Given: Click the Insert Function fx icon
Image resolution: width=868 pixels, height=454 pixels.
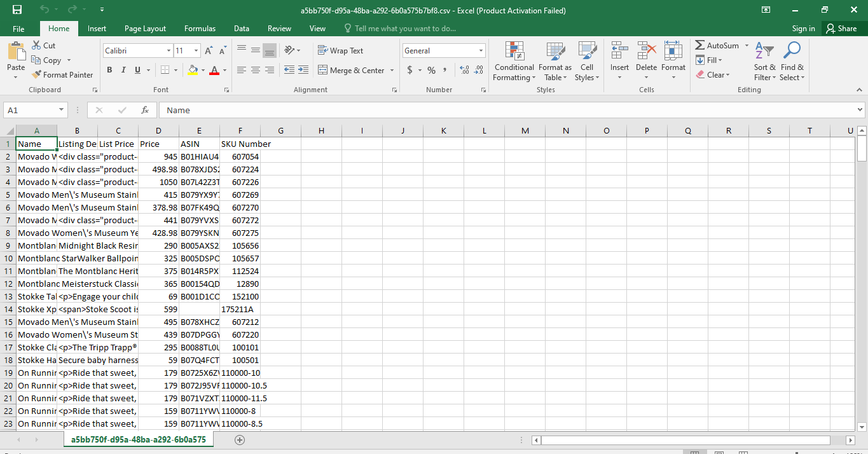Looking at the screenshot, I should point(145,110).
